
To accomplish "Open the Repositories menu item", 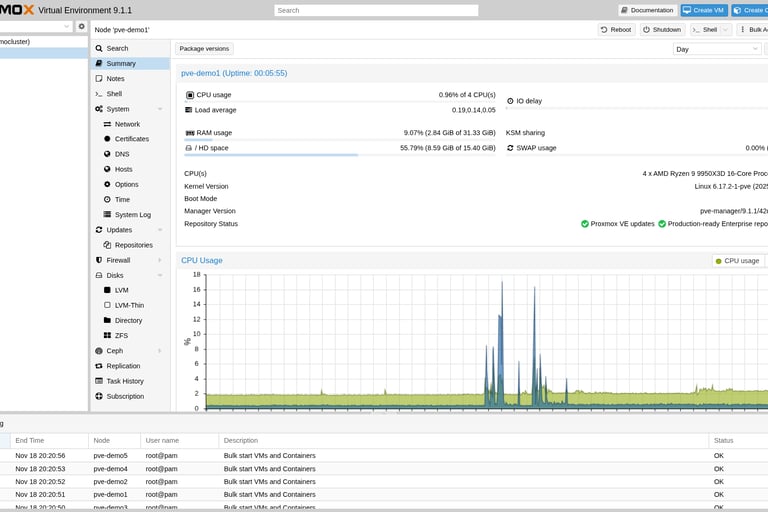I will [130, 245].
